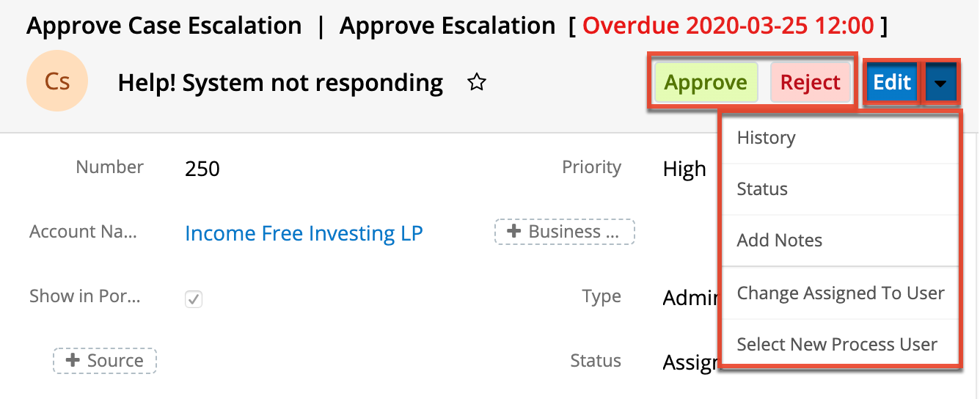This screenshot has height=399, width=980.
Task: Click the Cs module avatar icon
Action: 57,81
